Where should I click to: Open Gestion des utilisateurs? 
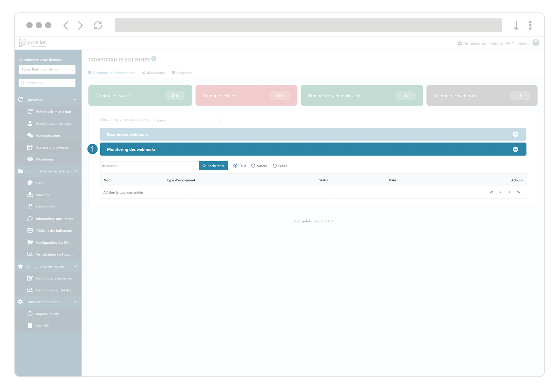[x=53, y=123]
